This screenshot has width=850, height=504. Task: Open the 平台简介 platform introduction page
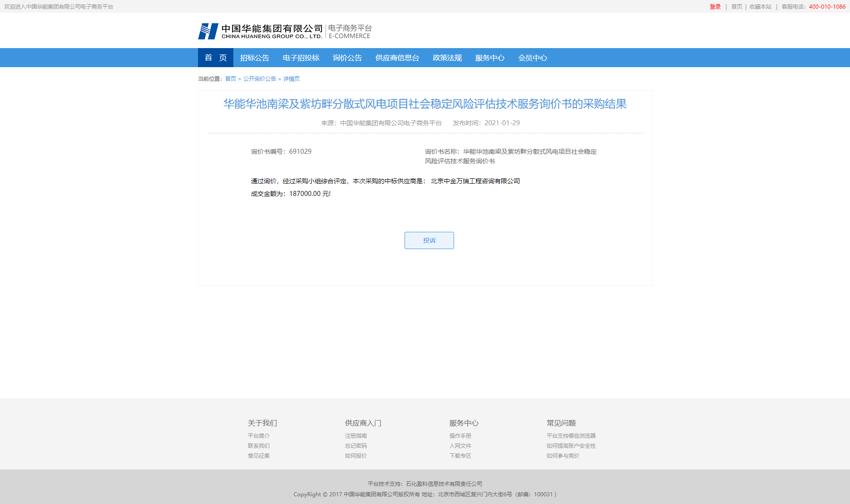pyautogui.click(x=258, y=435)
